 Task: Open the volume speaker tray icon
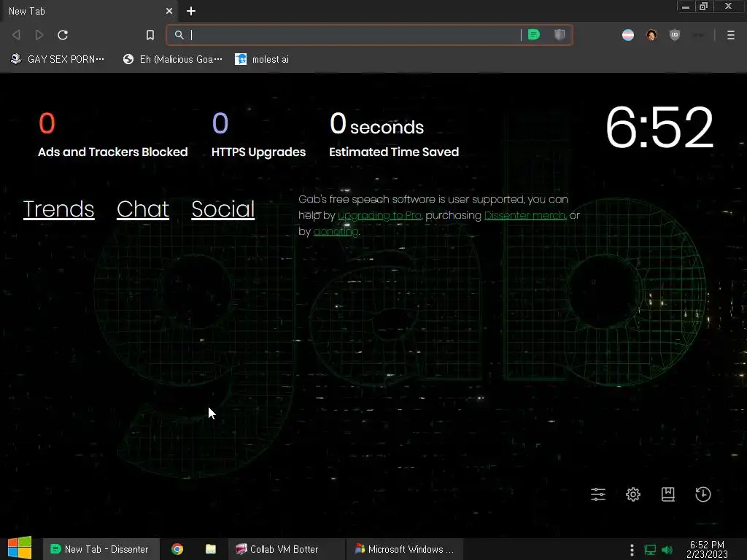(x=667, y=550)
